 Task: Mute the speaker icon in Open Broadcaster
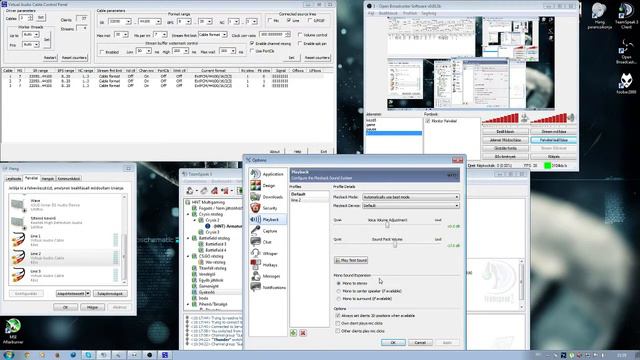[x=571, y=118]
